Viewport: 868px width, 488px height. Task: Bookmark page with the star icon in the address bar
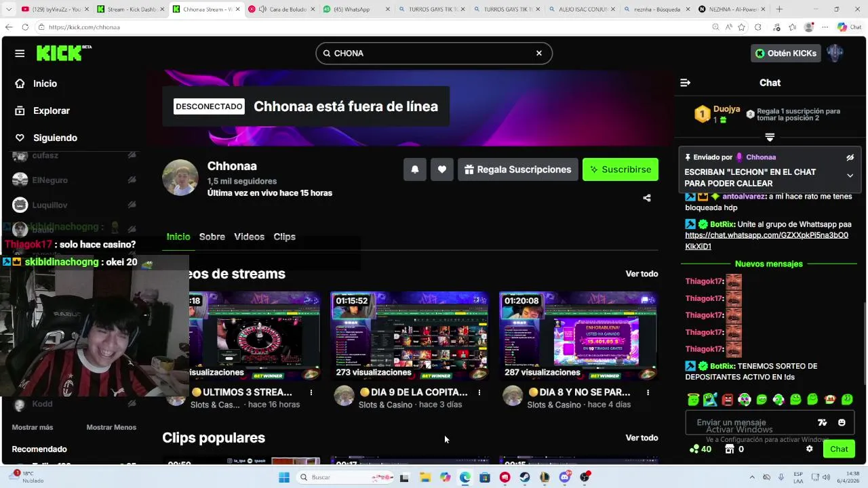click(741, 27)
